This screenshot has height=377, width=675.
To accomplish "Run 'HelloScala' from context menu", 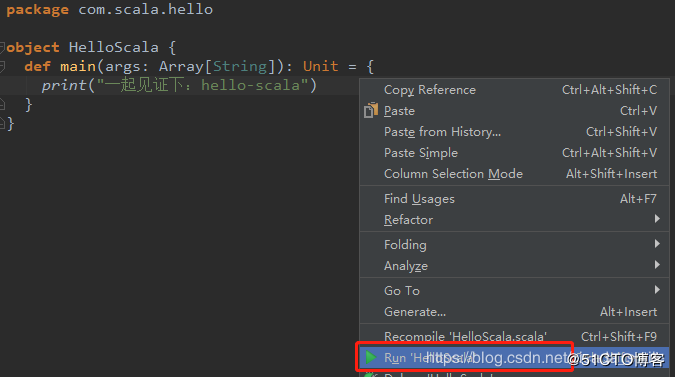I will click(514, 358).
